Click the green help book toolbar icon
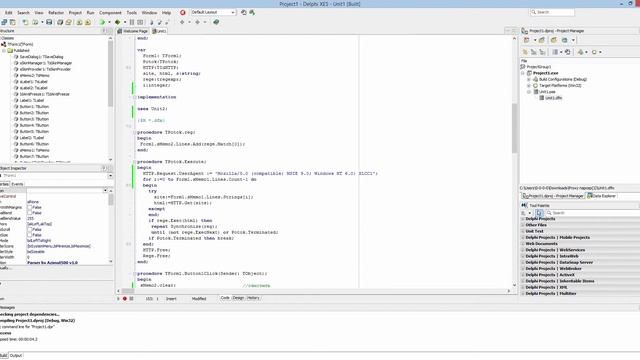This screenshot has width=640, height=360. coord(216,22)
